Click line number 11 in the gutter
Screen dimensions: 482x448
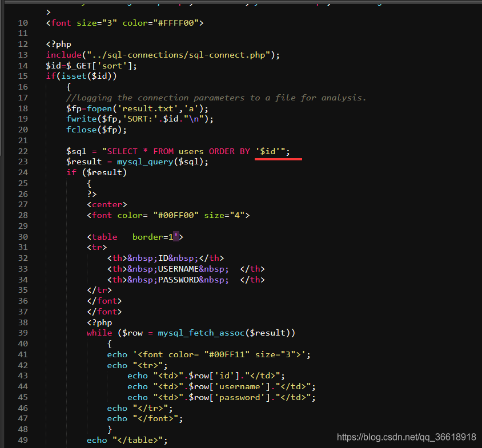[x=23, y=34]
